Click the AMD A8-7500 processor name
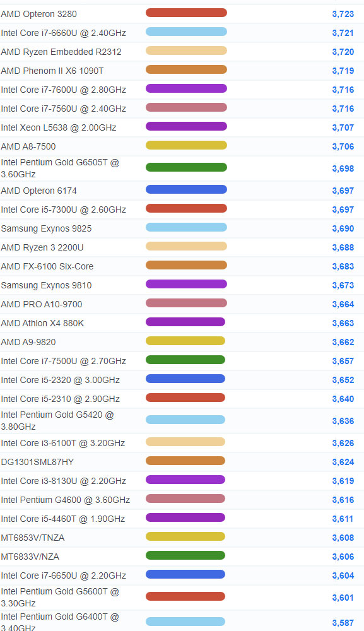Screen dimensions: 364x631 [28, 146]
